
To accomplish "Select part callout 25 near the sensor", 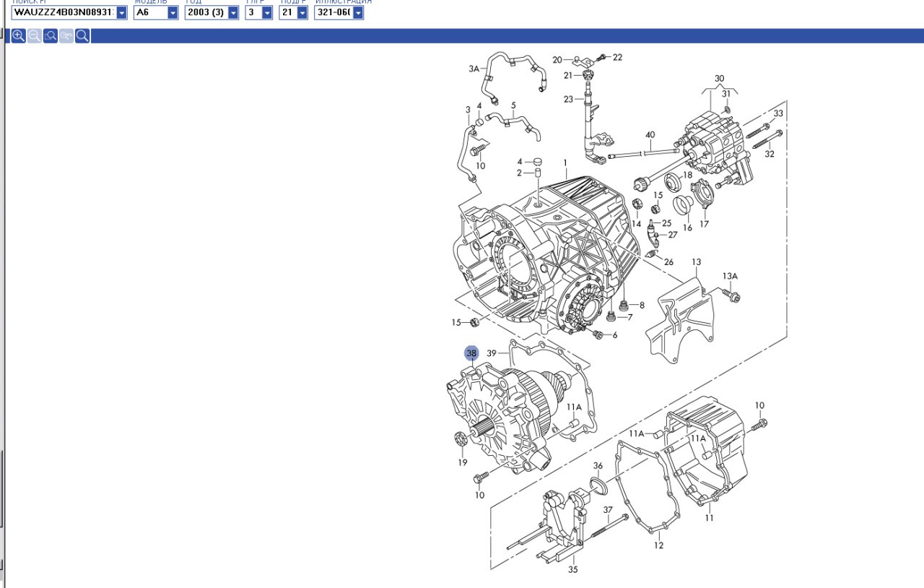I will click(666, 223).
